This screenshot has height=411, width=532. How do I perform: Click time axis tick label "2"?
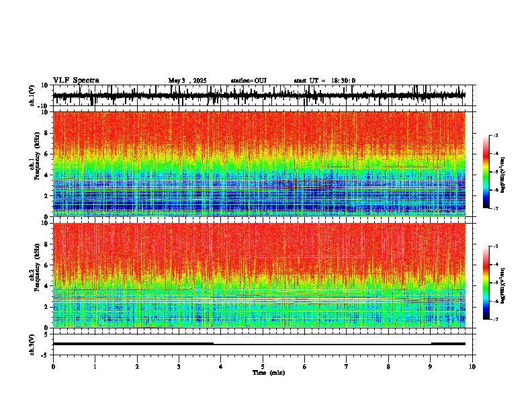tap(137, 367)
